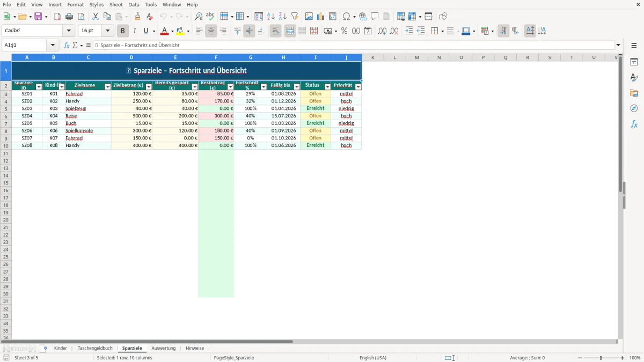Apply the yellow background highlighting color

pyautogui.click(x=180, y=31)
